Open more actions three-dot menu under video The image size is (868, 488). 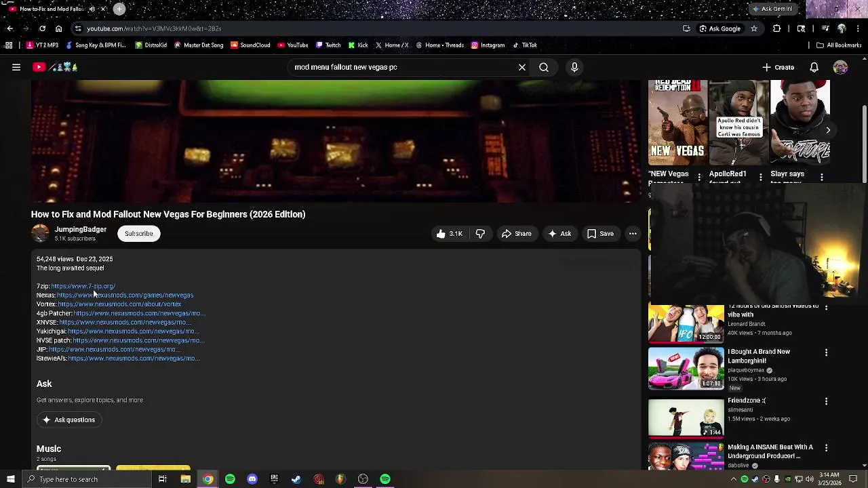click(633, 234)
